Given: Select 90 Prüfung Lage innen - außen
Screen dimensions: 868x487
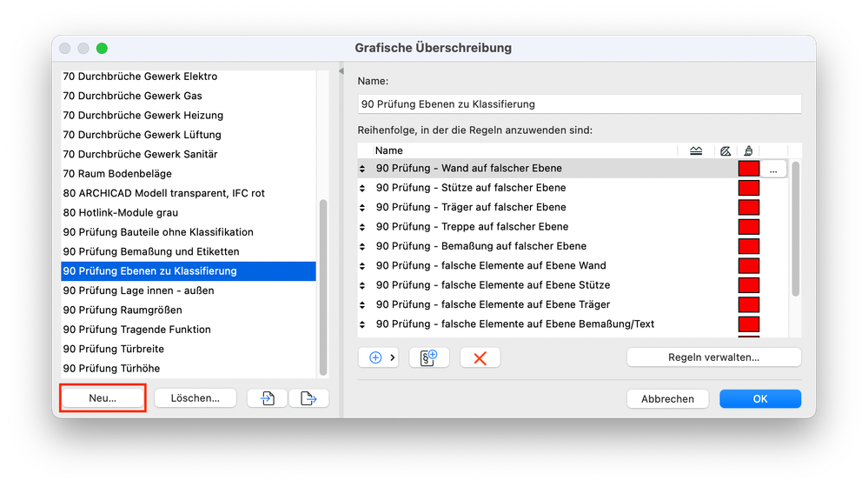Looking at the screenshot, I should [189, 290].
